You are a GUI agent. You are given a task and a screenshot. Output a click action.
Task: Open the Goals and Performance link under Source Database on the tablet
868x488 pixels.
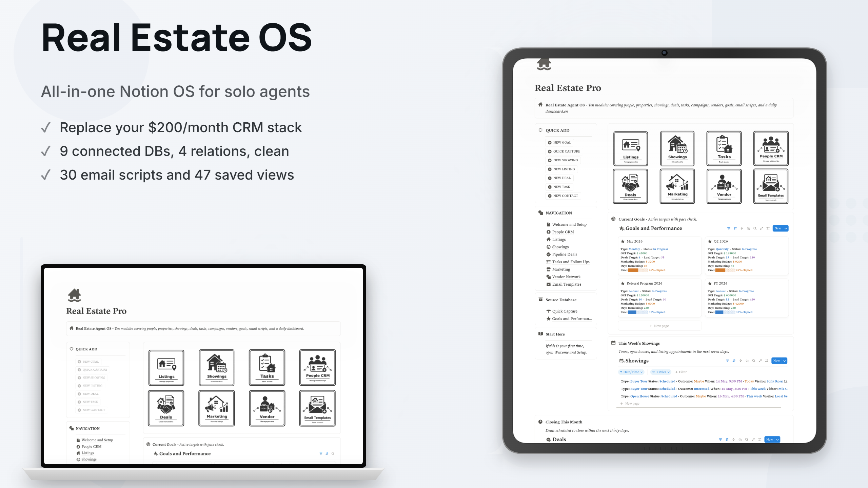pos(569,319)
